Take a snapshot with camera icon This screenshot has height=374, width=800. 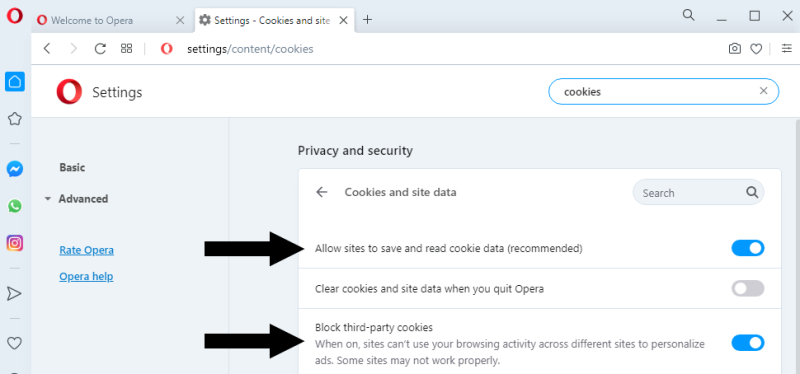734,48
